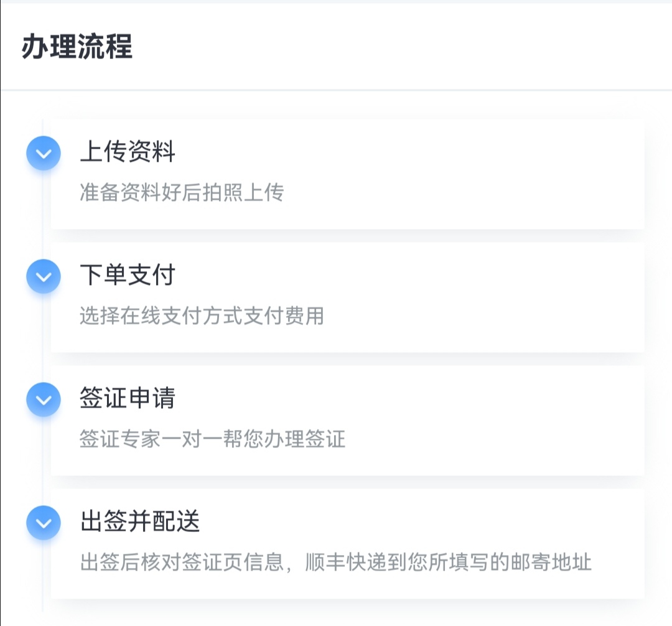Image resolution: width=672 pixels, height=626 pixels.
Task: Expand the 签证申请 step card
Action: [x=348, y=421]
